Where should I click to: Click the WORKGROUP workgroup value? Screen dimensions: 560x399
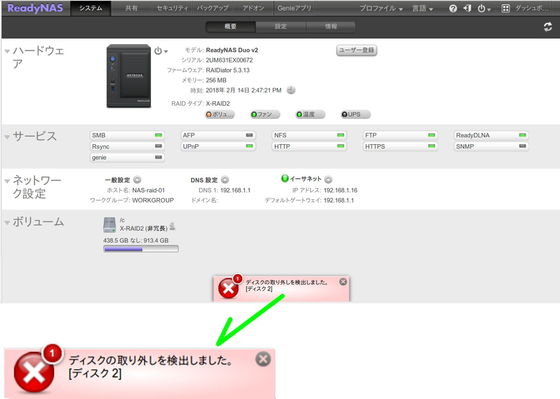click(x=153, y=200)
